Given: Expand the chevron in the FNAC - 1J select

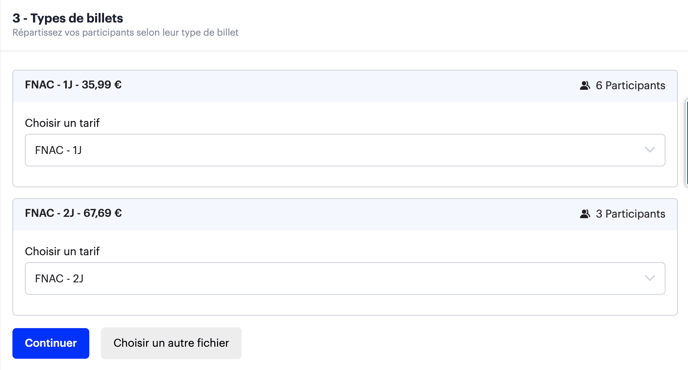Looking at the screenshot, I should pyautogui.click(x=650, y=150).
